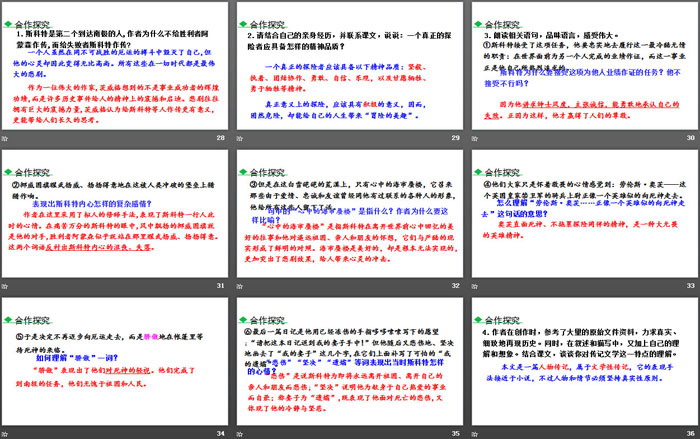The width and height of the screenshot is (700, 439).
Task: Select the slide thumbnail with sub-question ②
Action: [x=114, y=212]
